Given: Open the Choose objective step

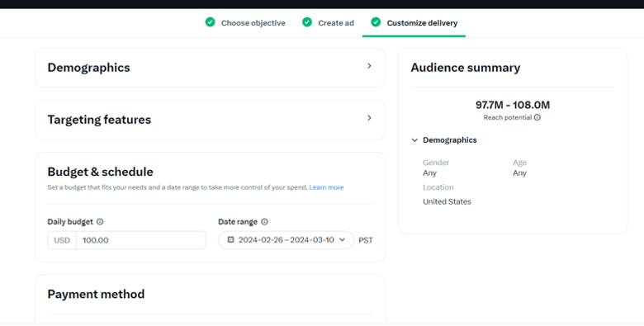Looking at the screenshot, I should [253, 23].
